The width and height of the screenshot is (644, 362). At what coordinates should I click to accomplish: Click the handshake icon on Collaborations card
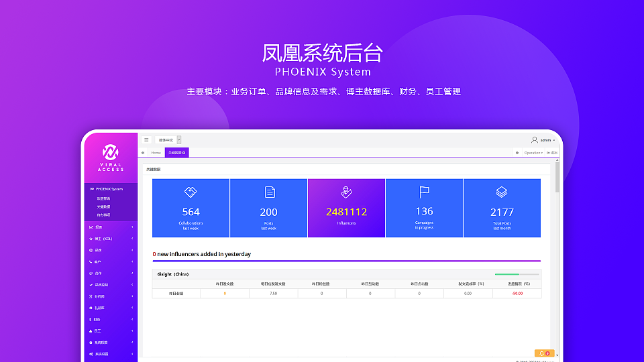click(x=191, y=192)
